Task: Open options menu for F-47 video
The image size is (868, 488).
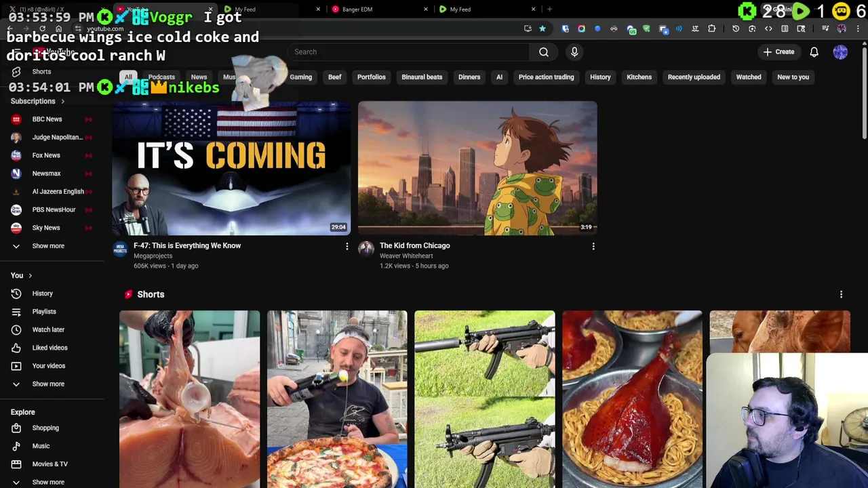Action: 347,247
